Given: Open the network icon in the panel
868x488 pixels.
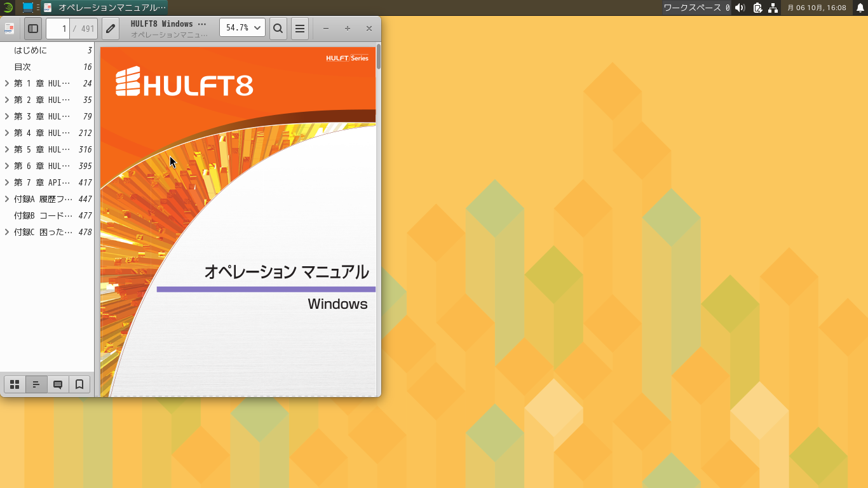Looking at the screenshot, I should pyautogui.click(x=772, y=8).
